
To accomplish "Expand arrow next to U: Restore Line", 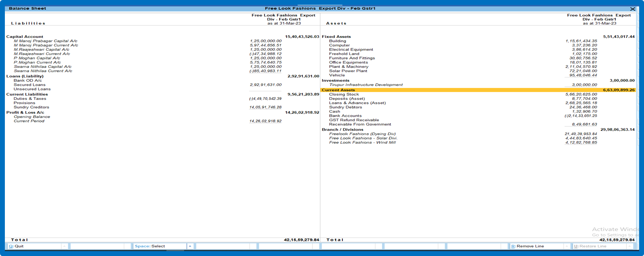I will tap(630, 246).
